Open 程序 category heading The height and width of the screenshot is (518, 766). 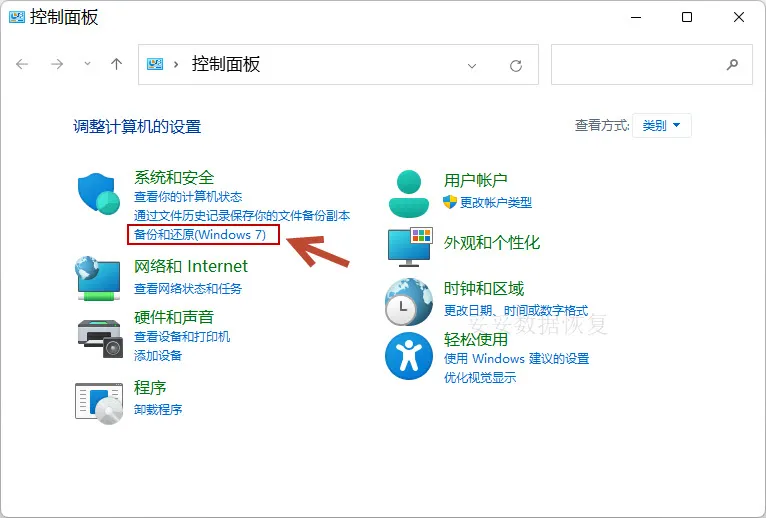click(150, 388)
